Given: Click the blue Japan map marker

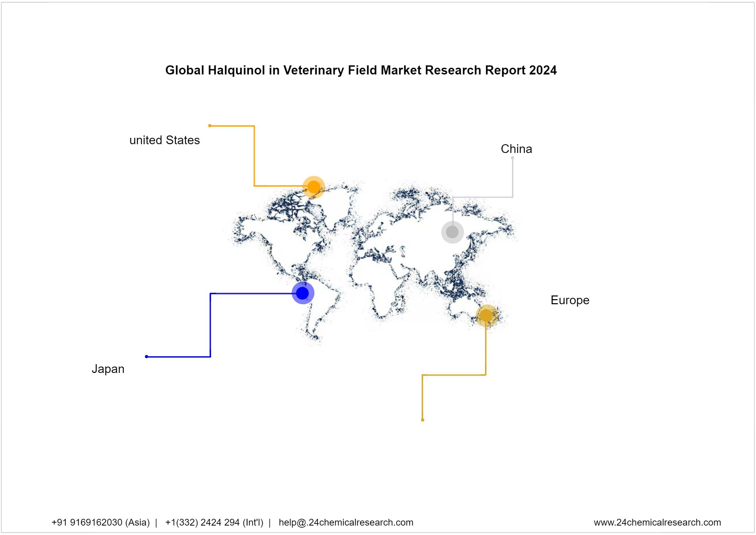Looking at the screenshot, I should 303,293.
